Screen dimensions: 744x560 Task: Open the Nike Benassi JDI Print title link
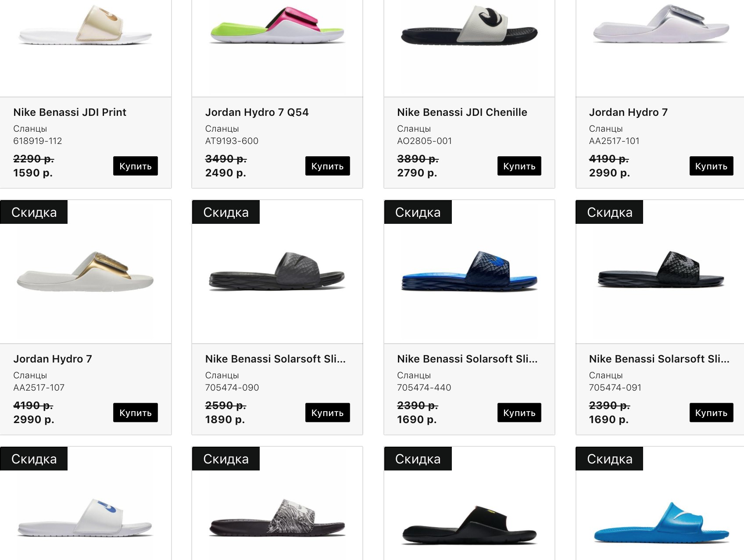(x=70, y=112)
